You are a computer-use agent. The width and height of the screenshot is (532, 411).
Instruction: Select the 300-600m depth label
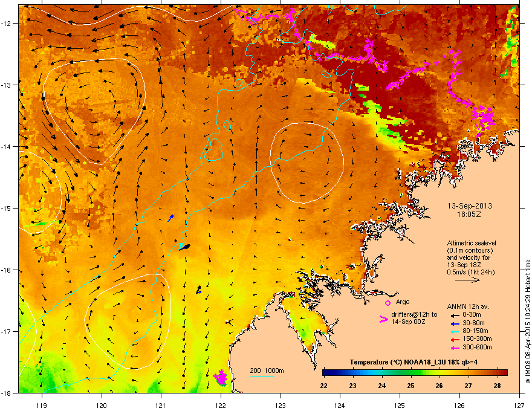[477, 347]
